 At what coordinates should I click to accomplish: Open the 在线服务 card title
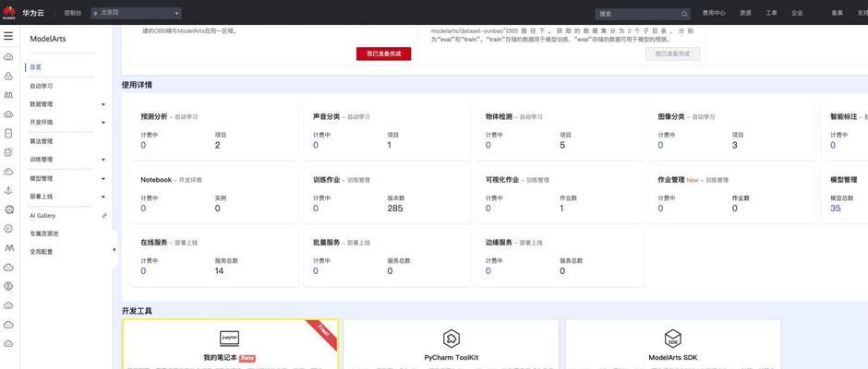(154, 243)
